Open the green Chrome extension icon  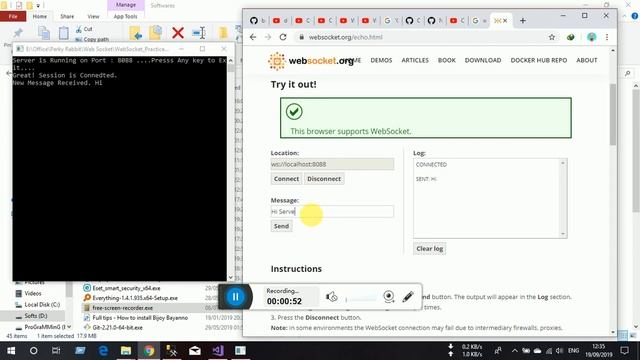(571, 37)
